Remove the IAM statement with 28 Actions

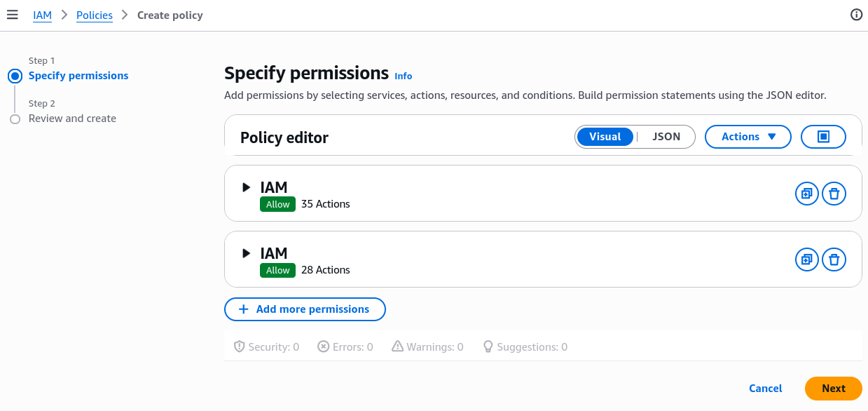click(834, 260)
